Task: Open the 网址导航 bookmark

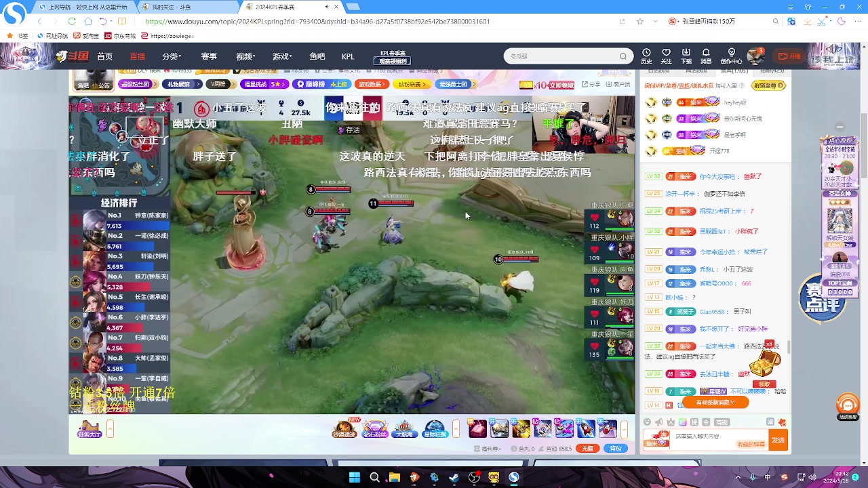Action: 52,36
